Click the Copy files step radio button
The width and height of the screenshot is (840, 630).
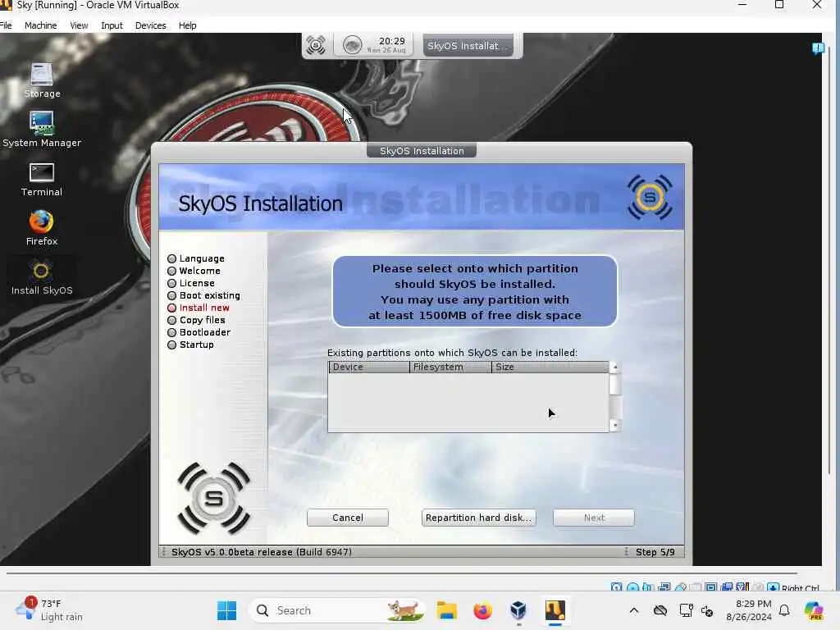[172, 321]
